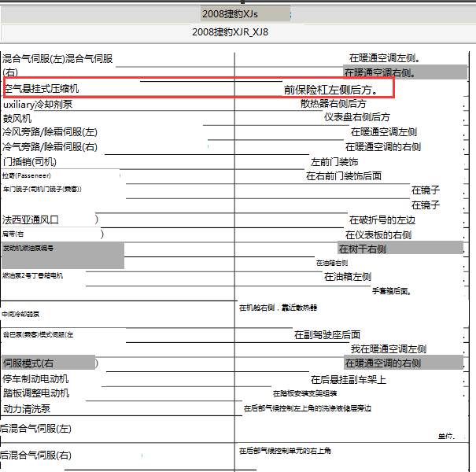Select 混合气伺服(左)混合气伺服 text
Viewport: 476px width, 472px height.
tap(57, 58)
